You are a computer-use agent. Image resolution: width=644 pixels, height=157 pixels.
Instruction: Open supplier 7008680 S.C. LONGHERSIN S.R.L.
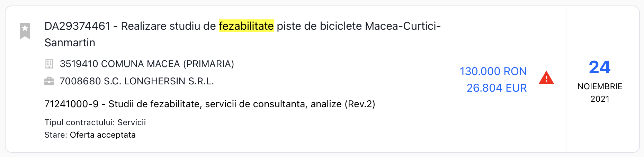pyautogui.click(x=137, y=81)
